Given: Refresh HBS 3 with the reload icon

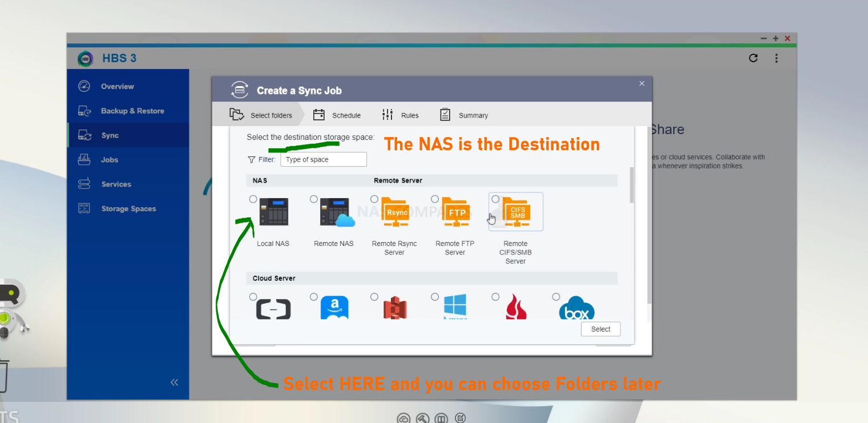Looking at the screenshot, I should point(753,58).
